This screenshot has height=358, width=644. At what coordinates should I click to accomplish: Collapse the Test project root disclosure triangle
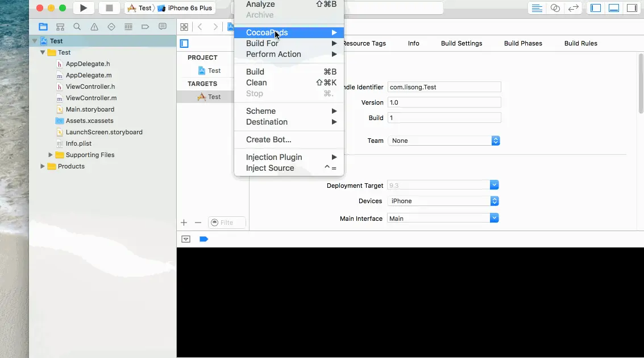pyautogui.click(x=35, y=41)
